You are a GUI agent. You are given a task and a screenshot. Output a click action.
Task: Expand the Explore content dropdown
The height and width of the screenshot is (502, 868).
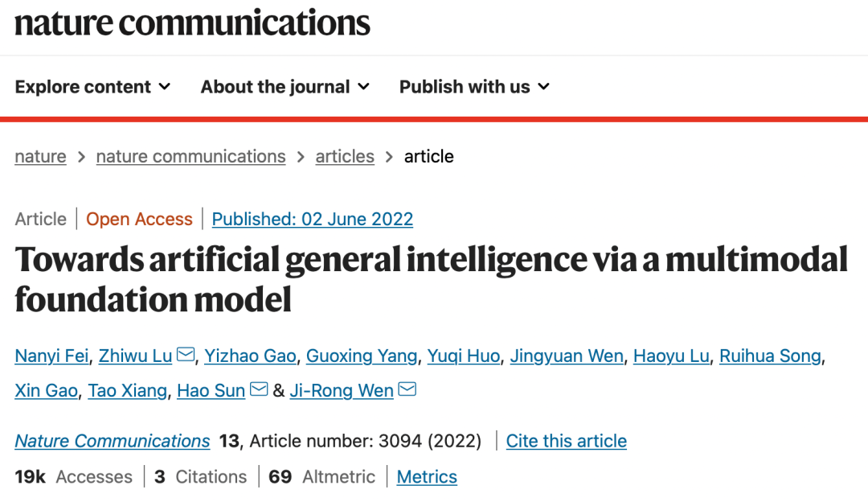[92, 87]
